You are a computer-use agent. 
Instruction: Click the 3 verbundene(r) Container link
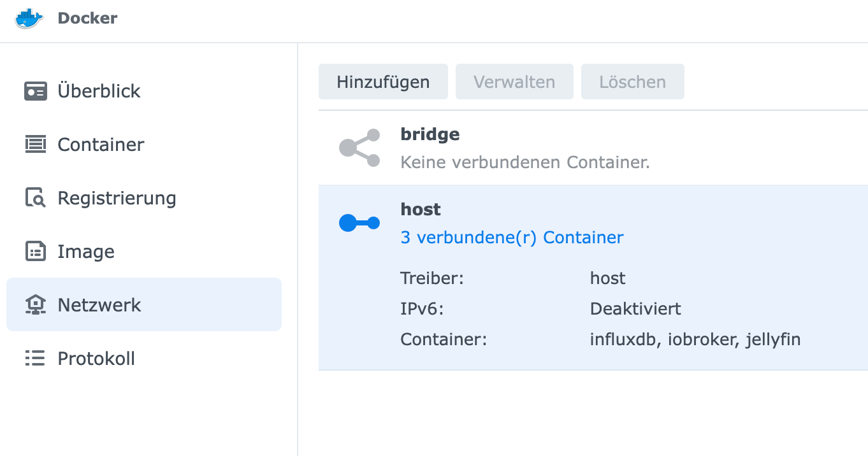(512, 238)
